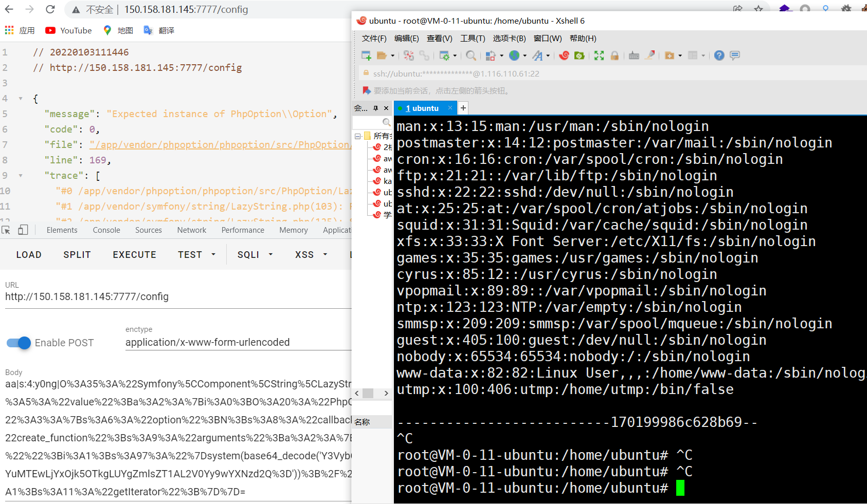Screen dimensions: 867x504
Task: Click the red Xshell swirl toolbar icon
Action: (564, 55)
